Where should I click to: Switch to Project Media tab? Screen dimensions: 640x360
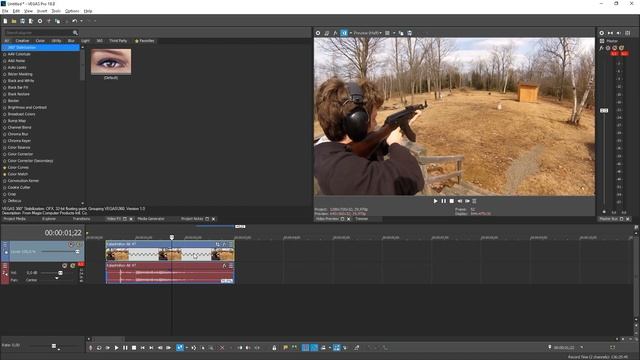(15, 219)
